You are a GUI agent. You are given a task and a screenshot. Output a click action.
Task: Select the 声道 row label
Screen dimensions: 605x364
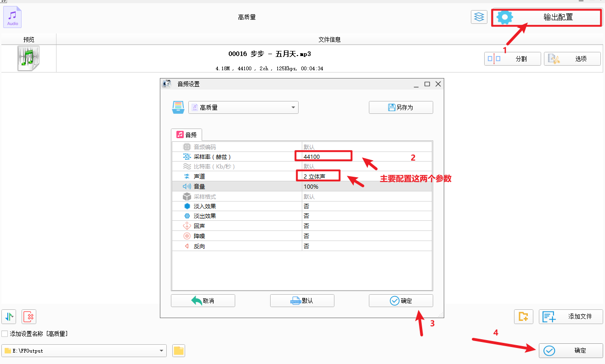pos(199,176)
